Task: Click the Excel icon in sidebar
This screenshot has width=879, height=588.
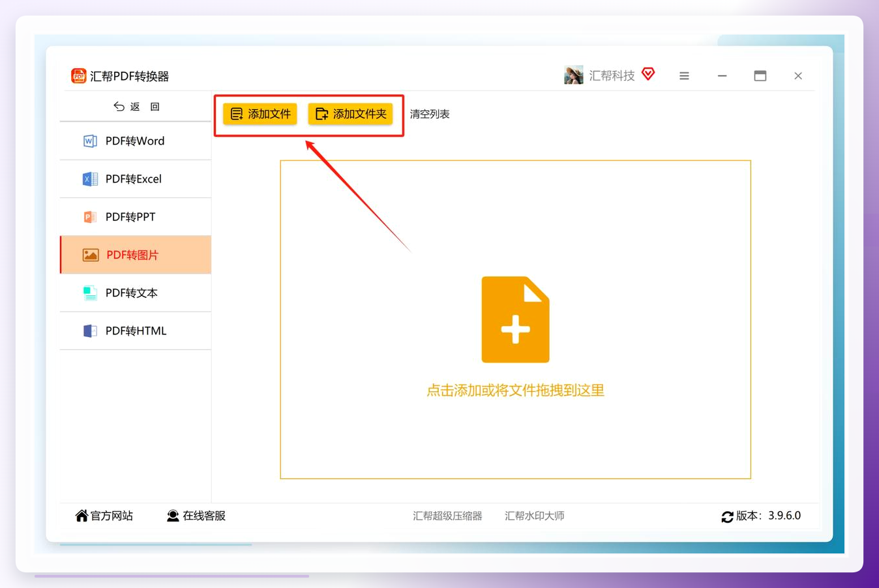Action: pyautogui.click(x=90, y=179)
